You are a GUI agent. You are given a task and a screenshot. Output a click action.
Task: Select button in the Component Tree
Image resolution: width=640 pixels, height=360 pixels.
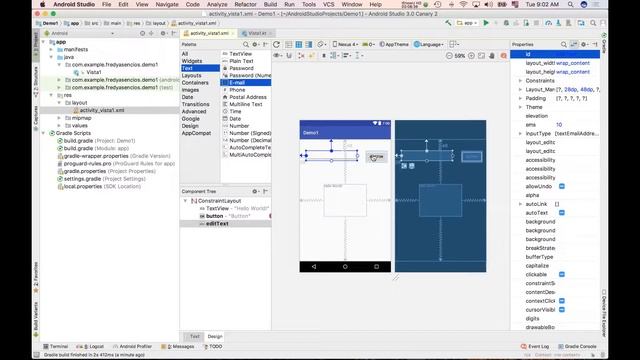214,216
